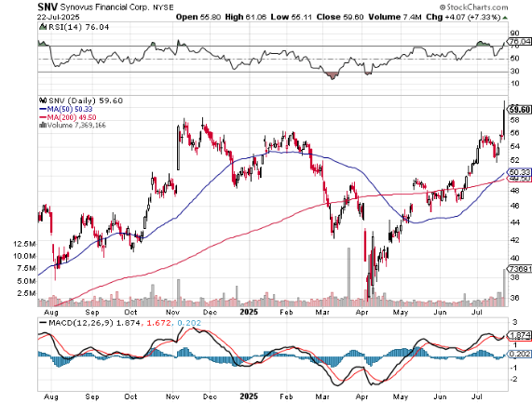Click the candlestick icon next to SNV (Daily)
The height and width of the screenshot is (403, 532).
coord(43,101)
